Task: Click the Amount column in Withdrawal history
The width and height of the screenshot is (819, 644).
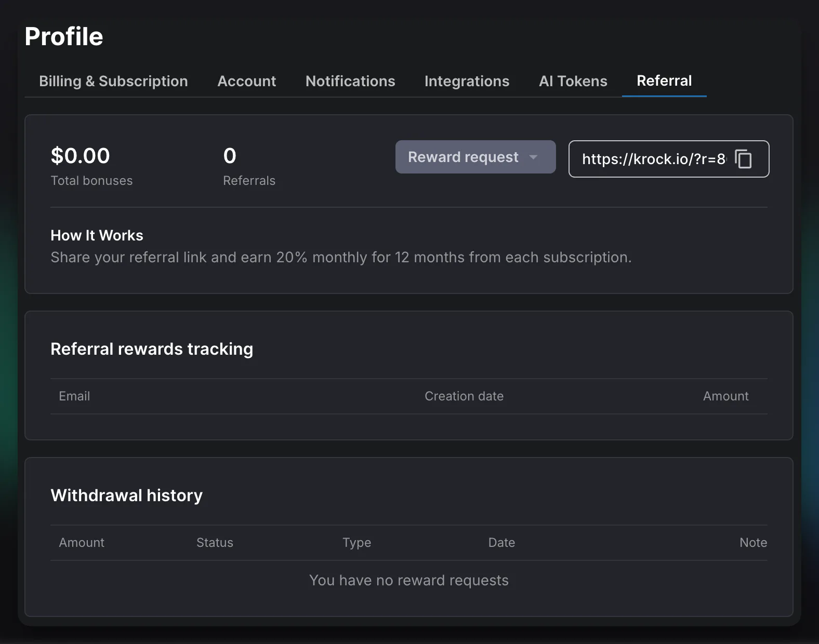Action: (x=82, y=543)
